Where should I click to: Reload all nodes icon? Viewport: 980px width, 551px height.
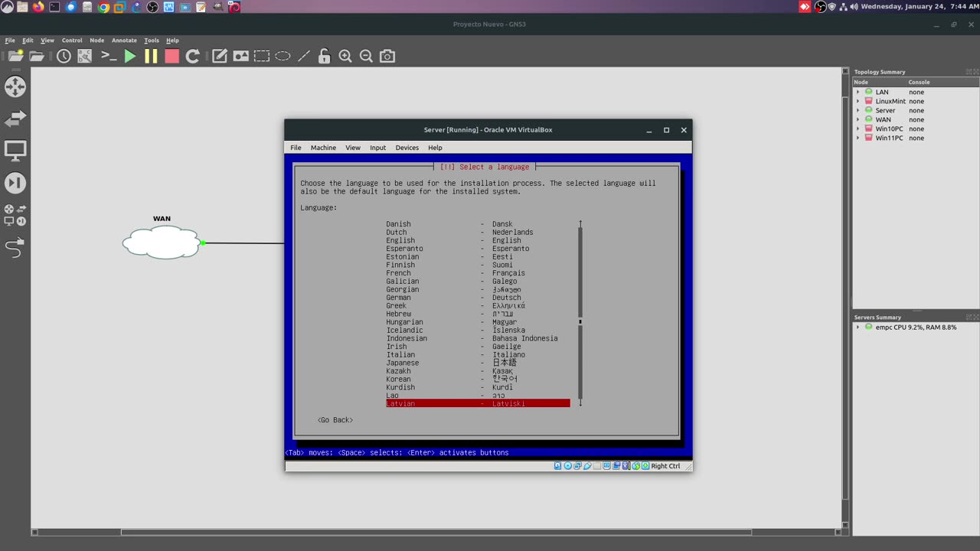click(x=193, y=56)
